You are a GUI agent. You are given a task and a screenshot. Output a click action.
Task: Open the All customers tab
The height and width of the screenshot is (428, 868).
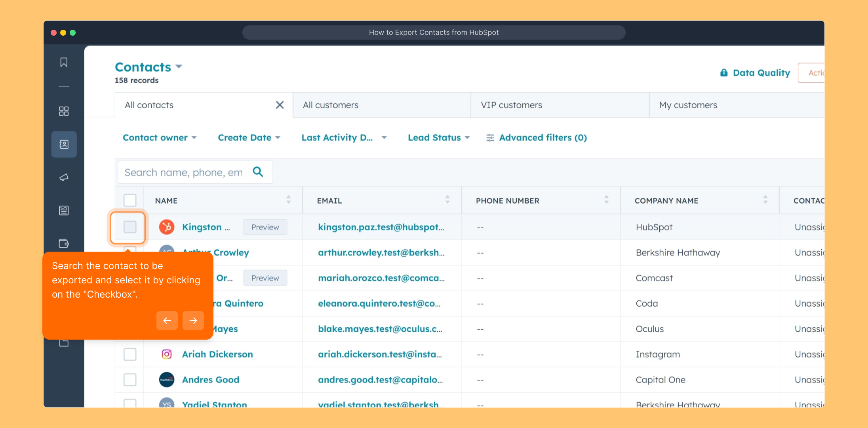331,105
